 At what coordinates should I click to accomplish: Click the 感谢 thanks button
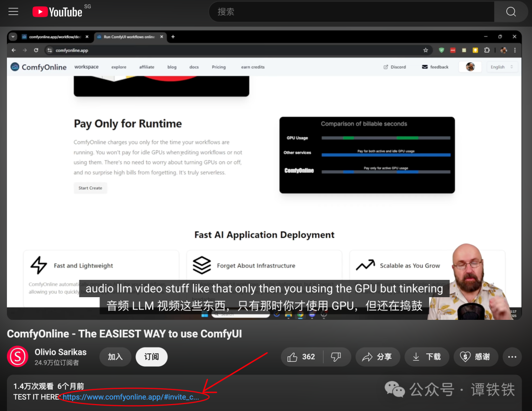tap(476, 357)
